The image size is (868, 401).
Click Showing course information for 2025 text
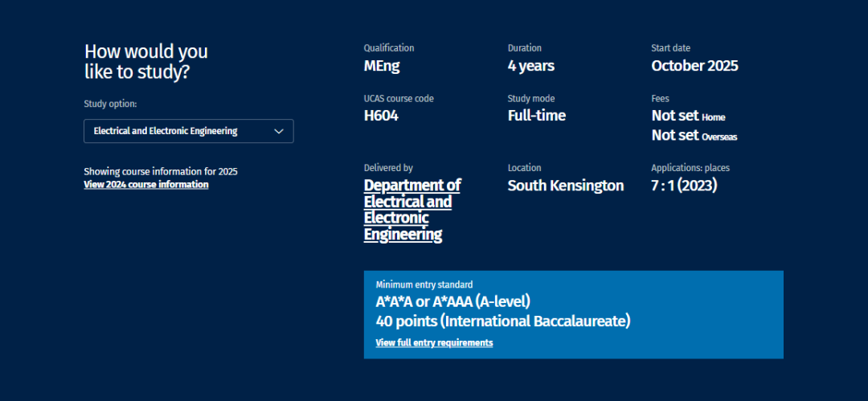pyautogui.click(x=161, y=172)
